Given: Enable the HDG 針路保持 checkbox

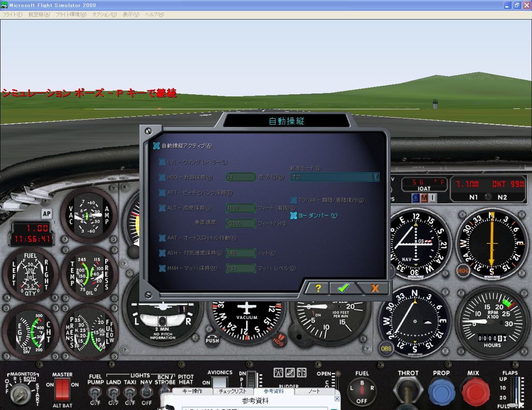Looking at the screenshot, I should pos(163,177).
